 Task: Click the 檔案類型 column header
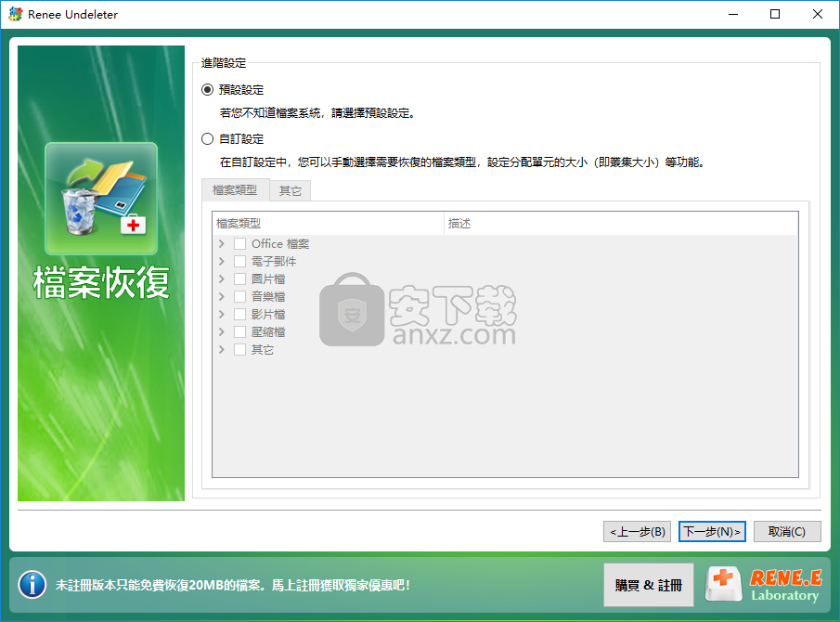pyautogui.click(x=328, y=224)
